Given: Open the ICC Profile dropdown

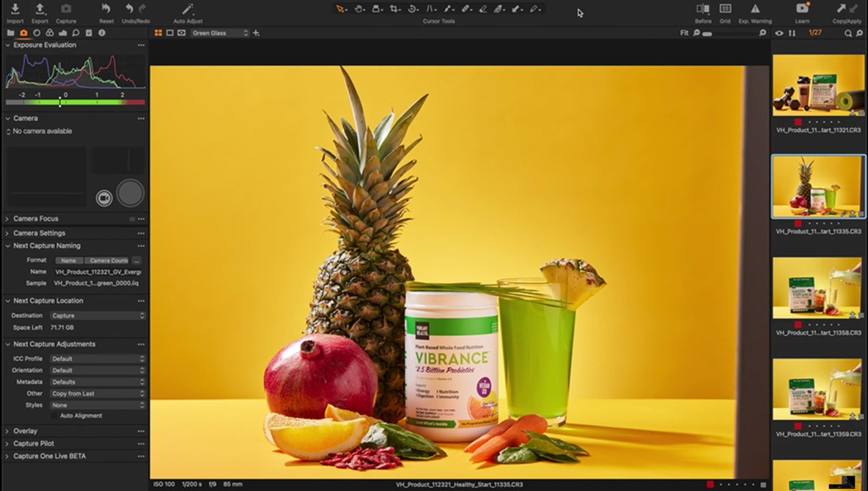Looking at the screenshot, I should pyautogui.click(x=98, y=358).
